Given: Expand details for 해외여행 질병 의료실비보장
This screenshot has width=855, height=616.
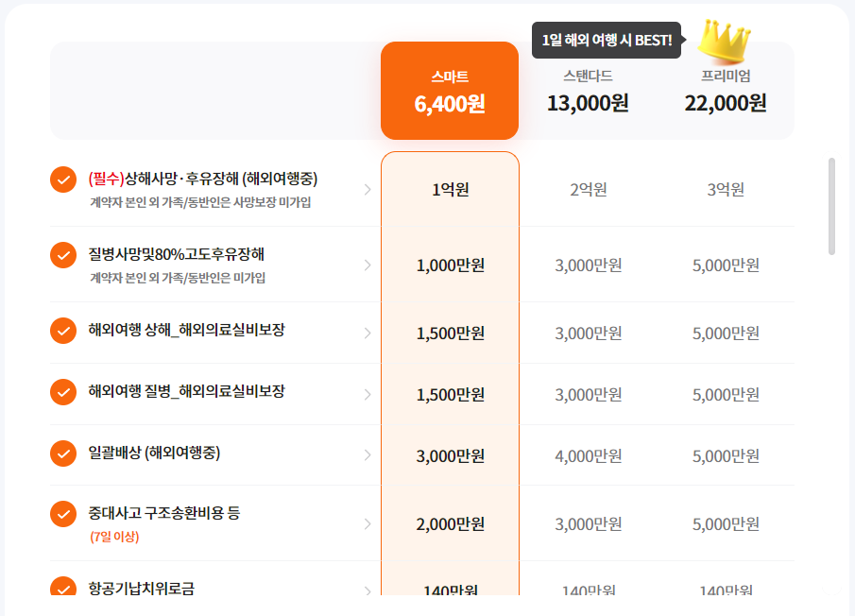Looking at the screenshot, I should tap(368, 394).
